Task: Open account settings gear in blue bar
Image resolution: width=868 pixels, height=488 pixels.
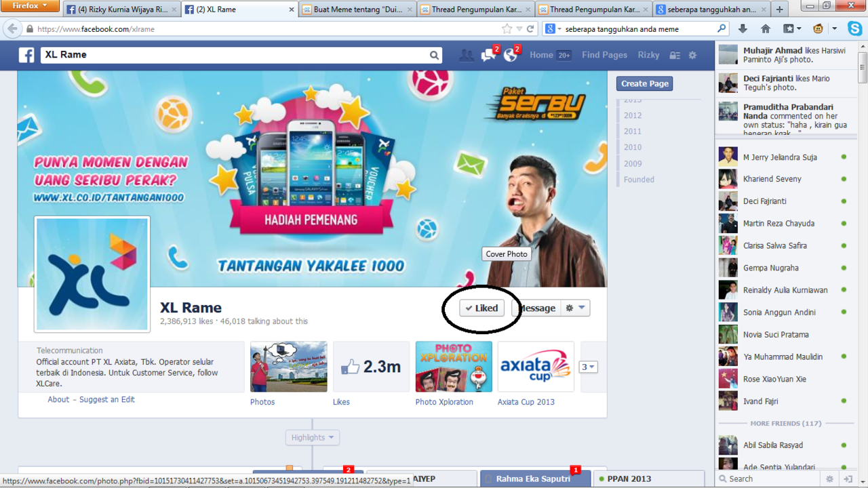Action: tap(692, 56)
